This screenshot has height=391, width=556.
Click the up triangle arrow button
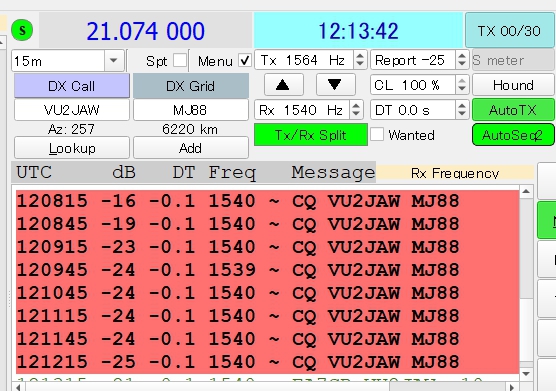tap(283, 85)
